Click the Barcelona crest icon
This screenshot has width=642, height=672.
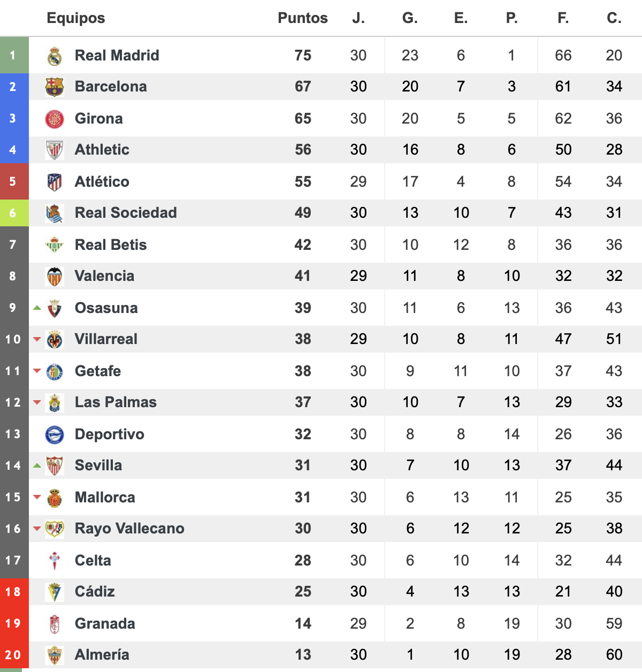pyautogui.click(x=55, y=87)
